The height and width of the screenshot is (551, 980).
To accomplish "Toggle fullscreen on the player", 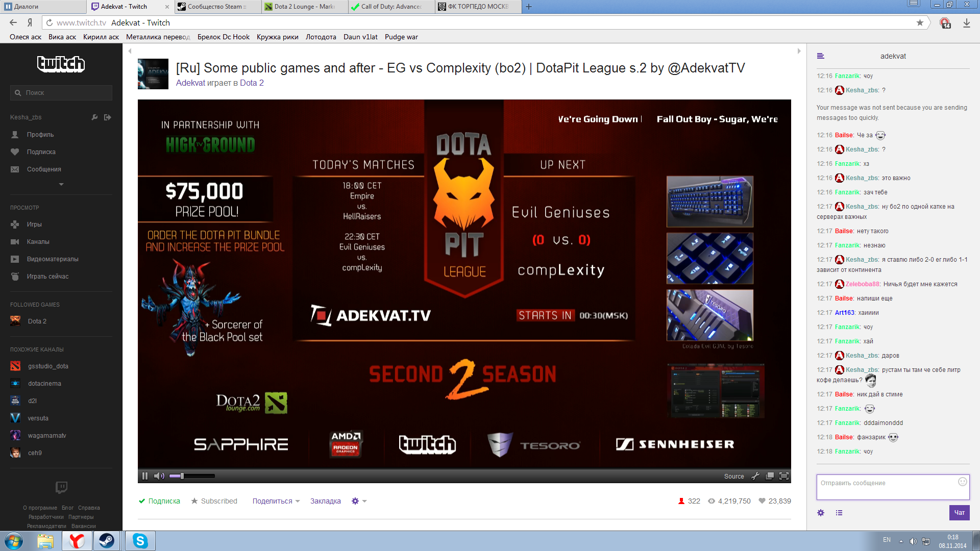I will [x=784, y=476].
